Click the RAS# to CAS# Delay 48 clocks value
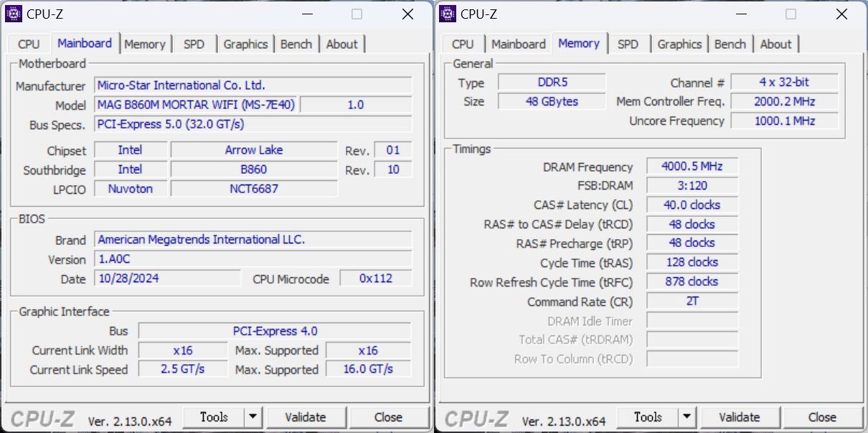Image resolution: width=868 pixels, height=433 pixels. point(692,225)
